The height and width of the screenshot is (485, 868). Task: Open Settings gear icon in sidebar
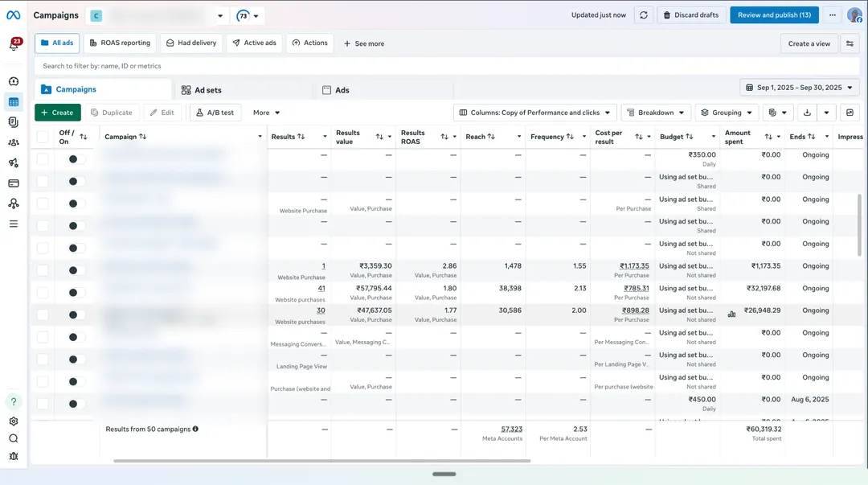(x=14, y=421)
